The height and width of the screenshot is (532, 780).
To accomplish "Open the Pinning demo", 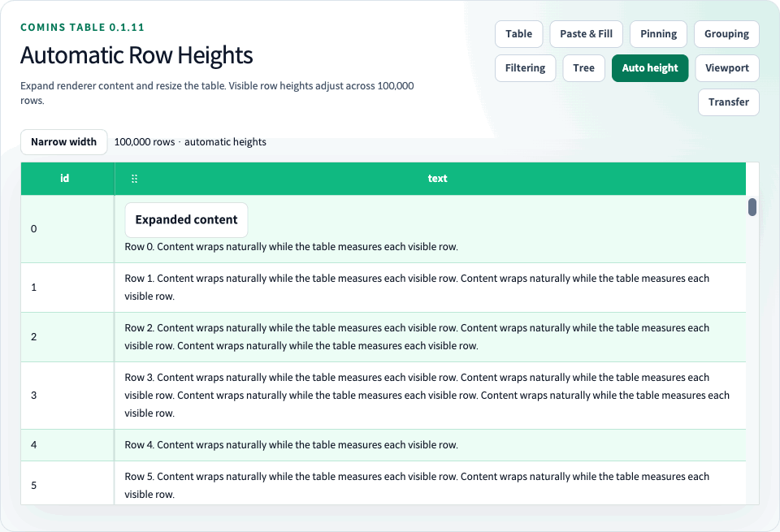I will (x=658, y=34).
